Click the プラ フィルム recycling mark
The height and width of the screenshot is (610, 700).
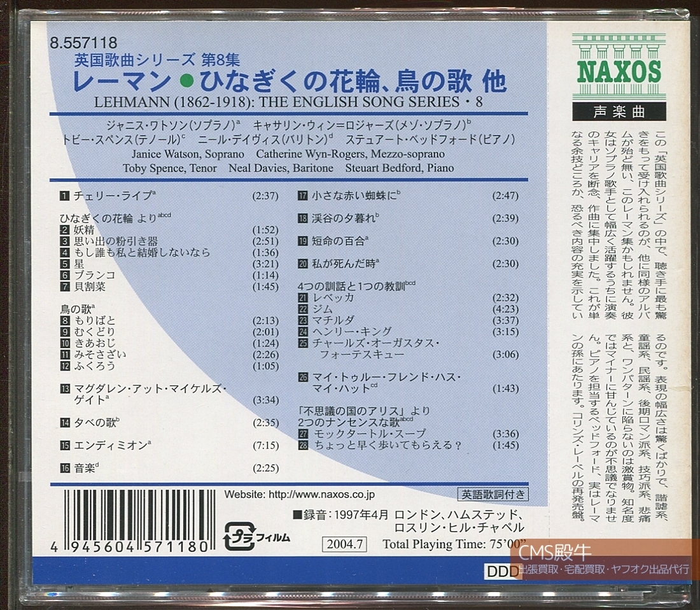[256, 536]
